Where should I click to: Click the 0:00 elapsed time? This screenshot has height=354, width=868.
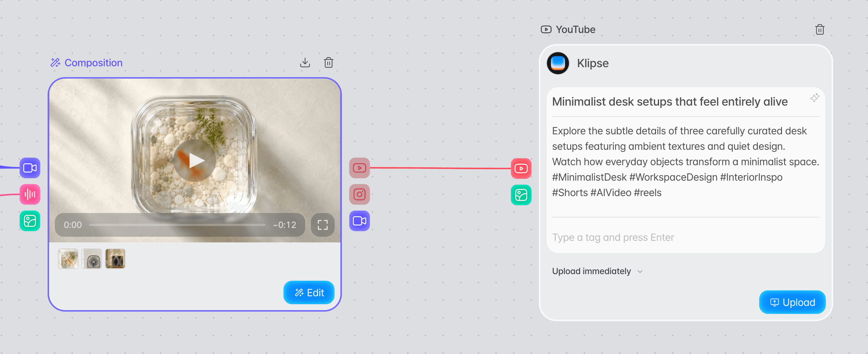coord(73,225)
